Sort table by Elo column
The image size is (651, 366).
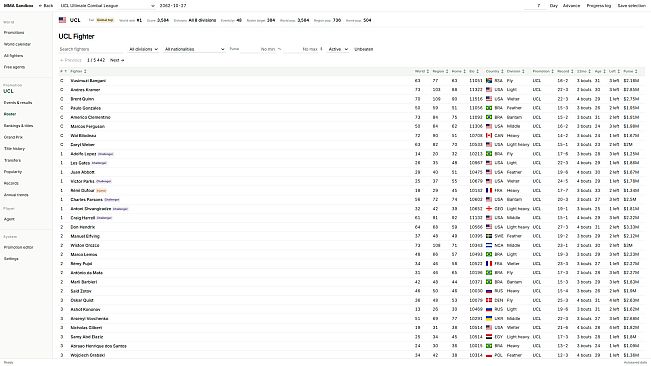(x=474, y=71)
